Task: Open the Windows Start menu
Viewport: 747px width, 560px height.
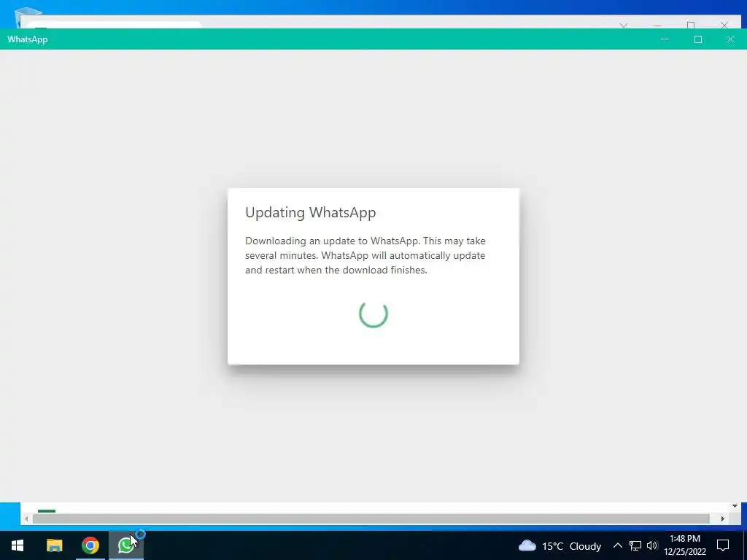Action: pyautogui.click(x=18, y=545)
